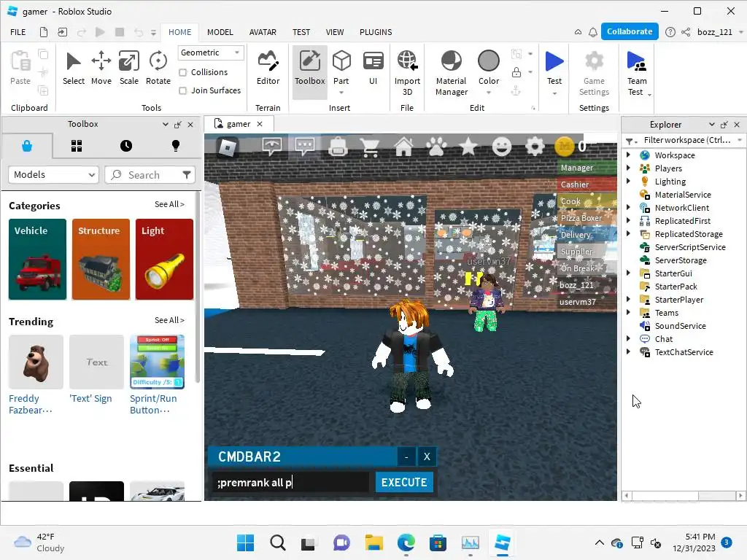Pick the Rotate tool
The width and height of the screenshot is (747, 560).
tap(158, 68)
